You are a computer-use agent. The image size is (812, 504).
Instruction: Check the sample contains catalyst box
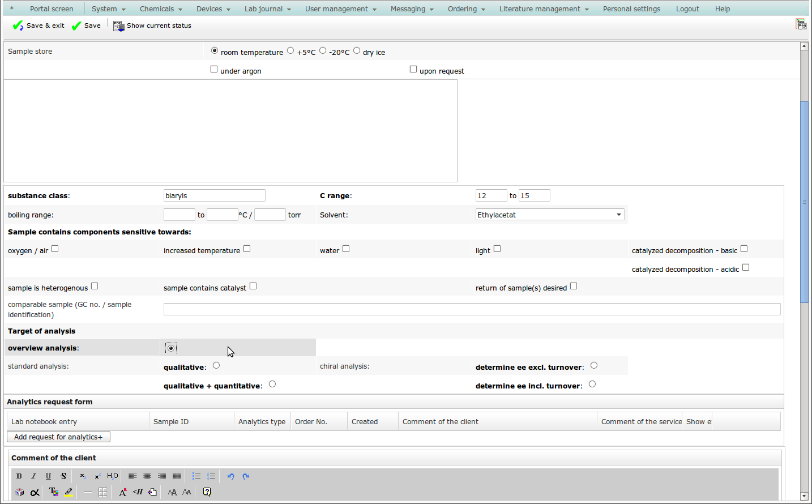tap(253, 286)
